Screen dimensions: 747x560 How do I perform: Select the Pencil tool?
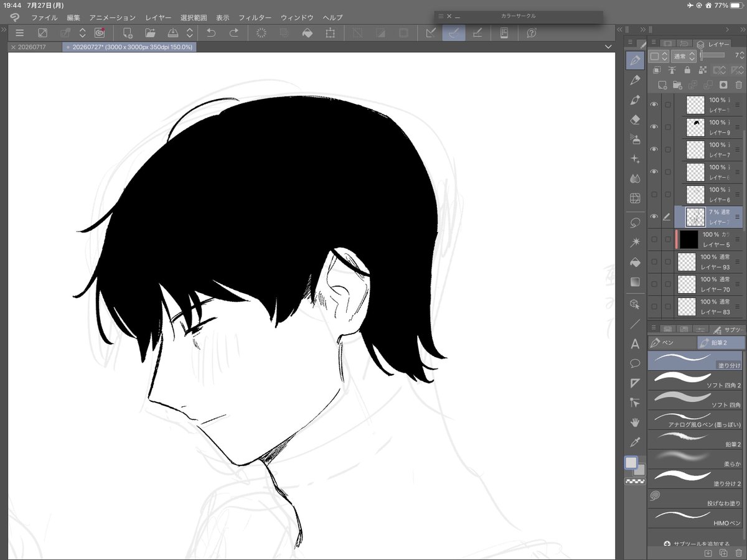[635, 80]
